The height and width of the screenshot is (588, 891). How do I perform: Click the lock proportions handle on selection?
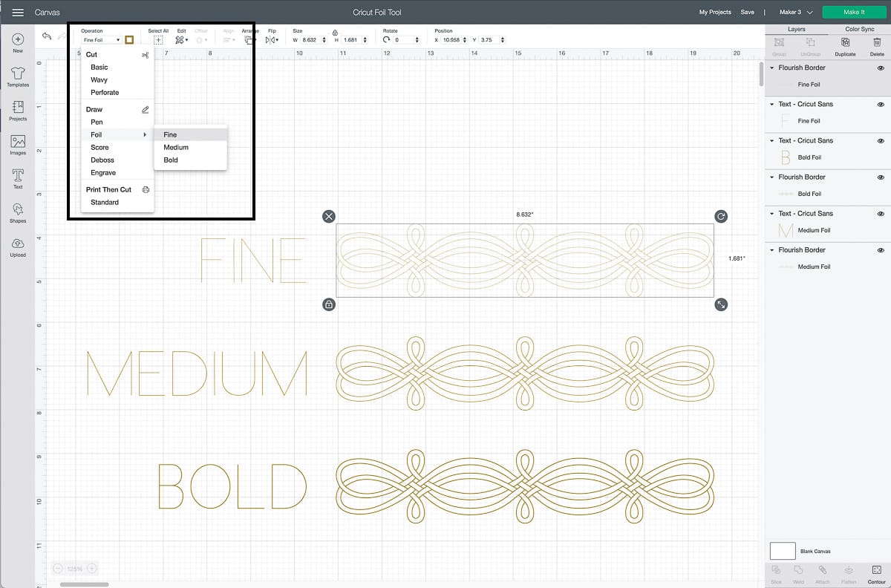[x=329, y=304]
